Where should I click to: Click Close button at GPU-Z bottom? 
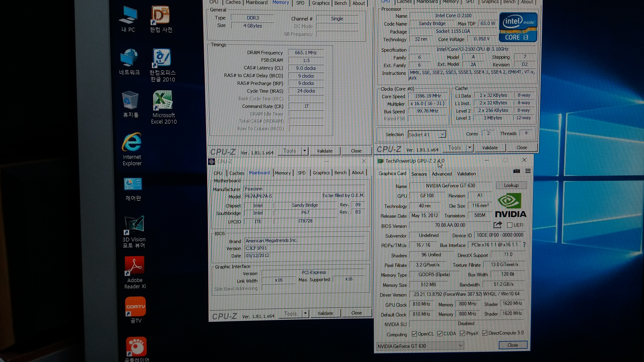click(513, 345)
